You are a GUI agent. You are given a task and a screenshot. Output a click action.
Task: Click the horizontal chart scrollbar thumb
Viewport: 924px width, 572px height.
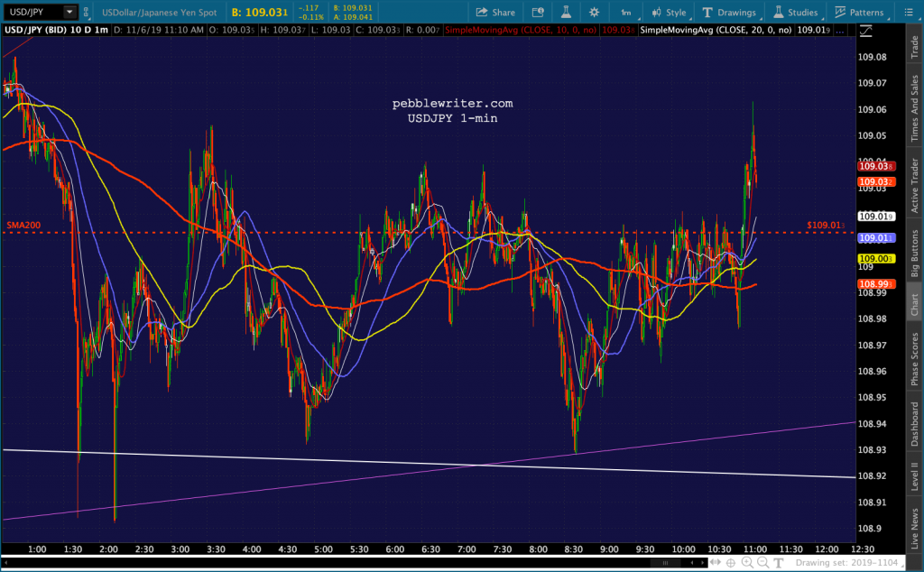[x=665, y=563]
